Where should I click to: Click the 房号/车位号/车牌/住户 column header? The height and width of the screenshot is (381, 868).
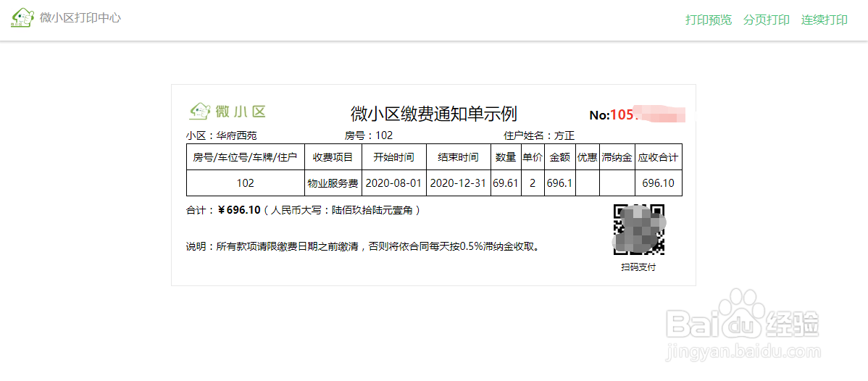pos(245,157)
